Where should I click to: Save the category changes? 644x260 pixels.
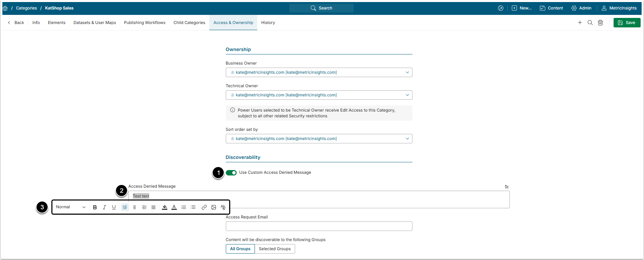pyautogui.click(x=627, y=23)
